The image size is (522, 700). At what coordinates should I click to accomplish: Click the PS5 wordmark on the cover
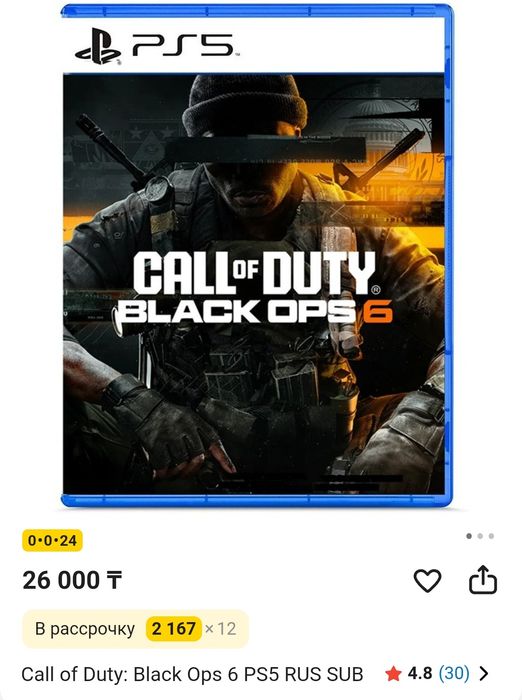tap(183, 45)
